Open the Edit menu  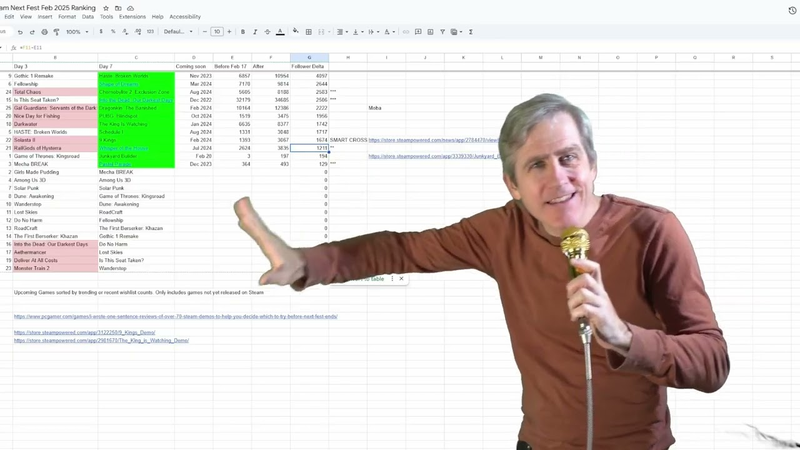[x=9, y=17]
